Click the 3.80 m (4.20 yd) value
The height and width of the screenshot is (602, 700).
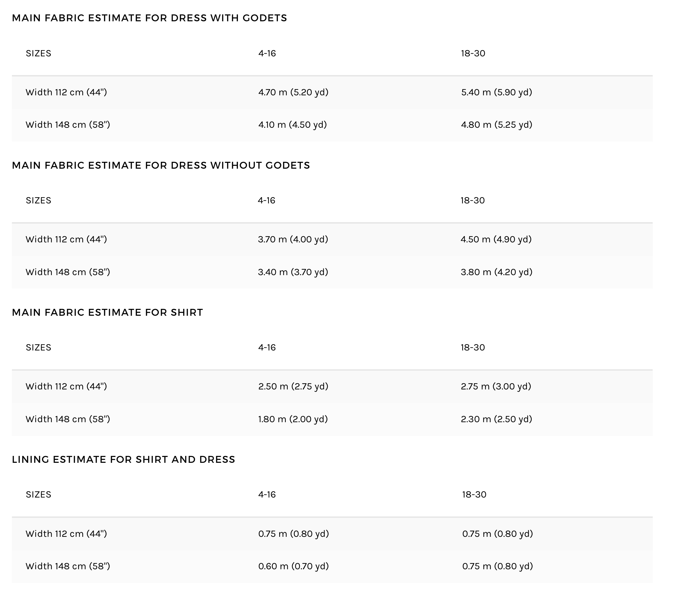click(x=496, y=272)
